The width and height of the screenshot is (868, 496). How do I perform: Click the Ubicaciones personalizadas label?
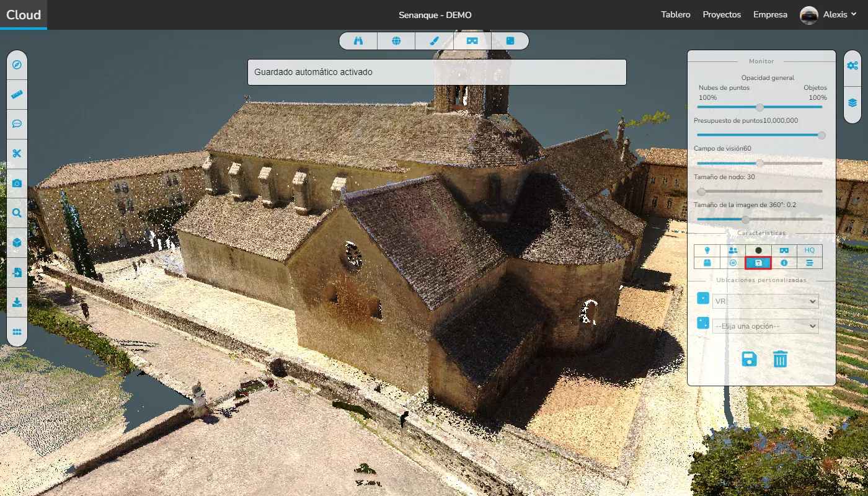(761, 280)
